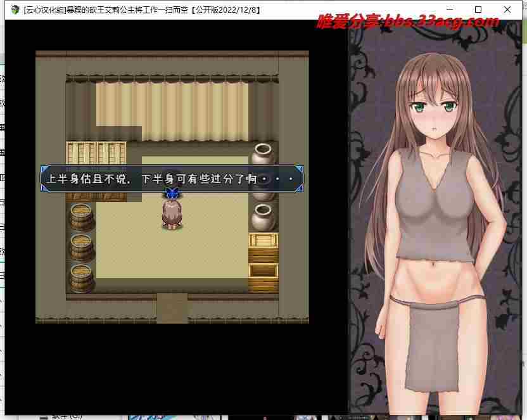Click the clay pot below the dialogue box
Image resolution: width=527 pixels, height=420 pixels.
(263, 217)
